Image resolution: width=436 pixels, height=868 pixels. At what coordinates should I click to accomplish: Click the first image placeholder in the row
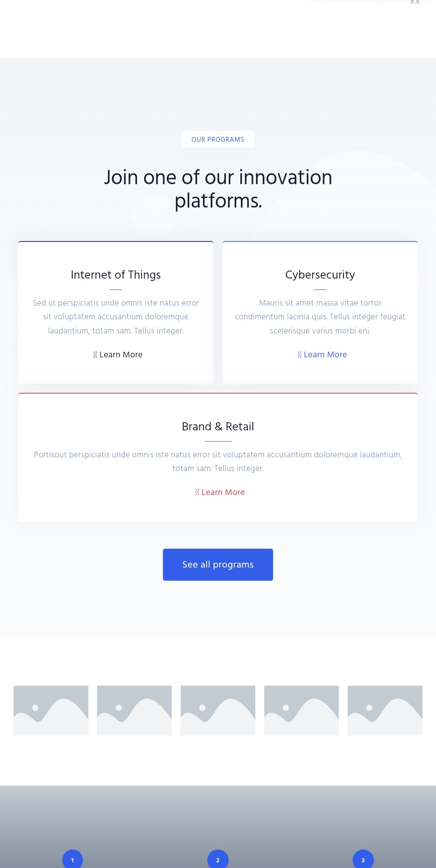[51, 710]
